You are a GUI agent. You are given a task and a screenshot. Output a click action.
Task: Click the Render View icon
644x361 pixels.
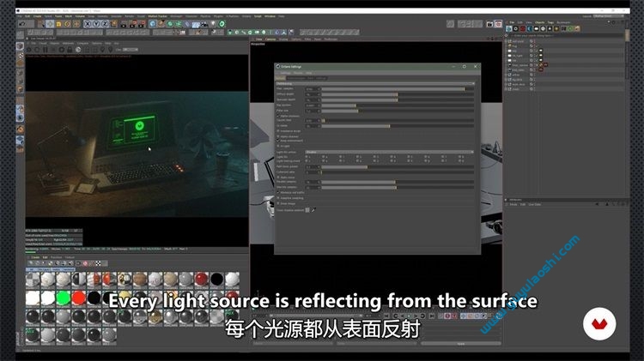(124, 24)
